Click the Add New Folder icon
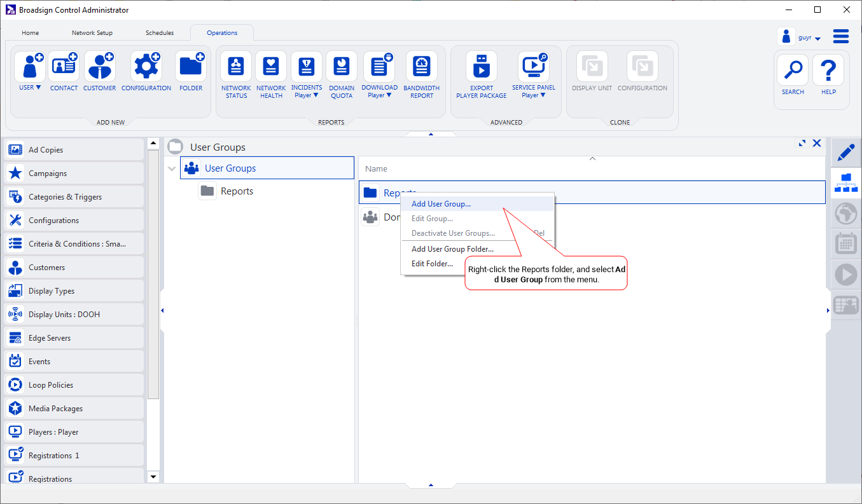Viewport: 862px width, 504px height. click(x=191, y=67)
